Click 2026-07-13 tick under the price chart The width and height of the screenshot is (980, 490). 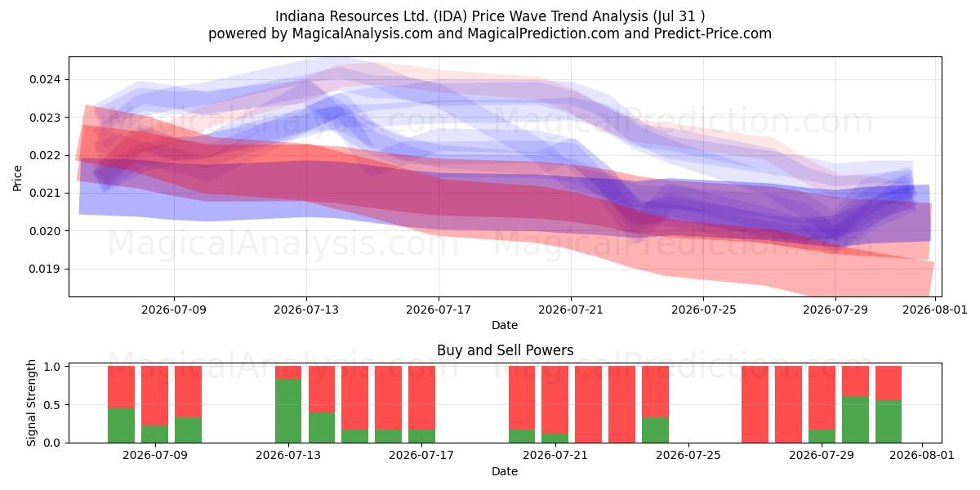306,310
